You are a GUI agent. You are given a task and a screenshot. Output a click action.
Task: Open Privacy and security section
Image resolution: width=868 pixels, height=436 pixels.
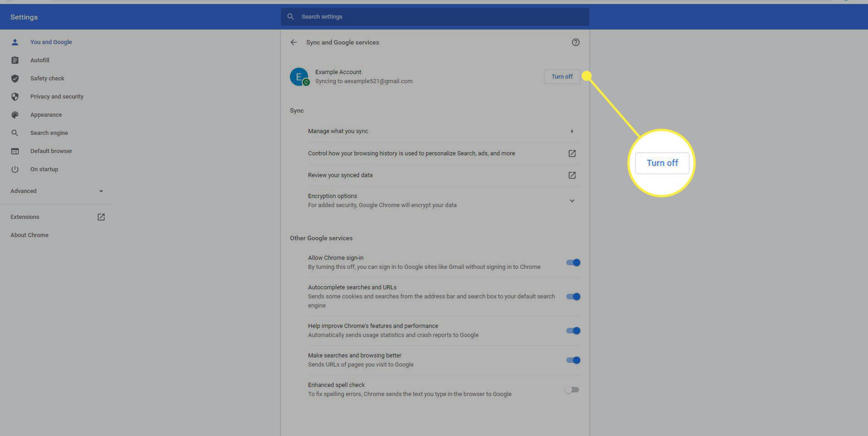pos(57,97)
